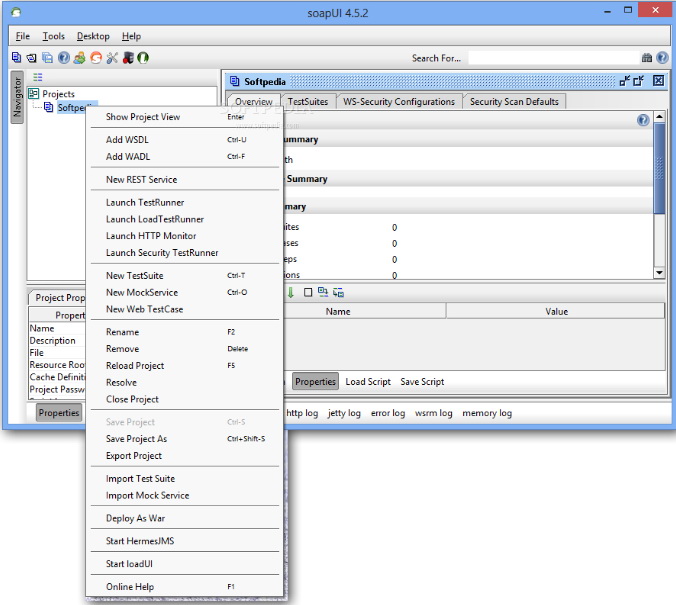Choose Add WADL in context menu

(185, 157)
